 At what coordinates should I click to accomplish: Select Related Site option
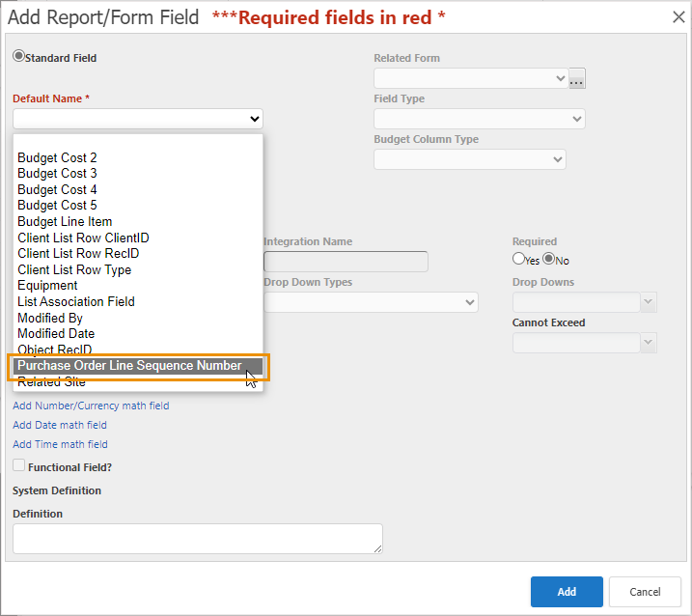(138, 382)
